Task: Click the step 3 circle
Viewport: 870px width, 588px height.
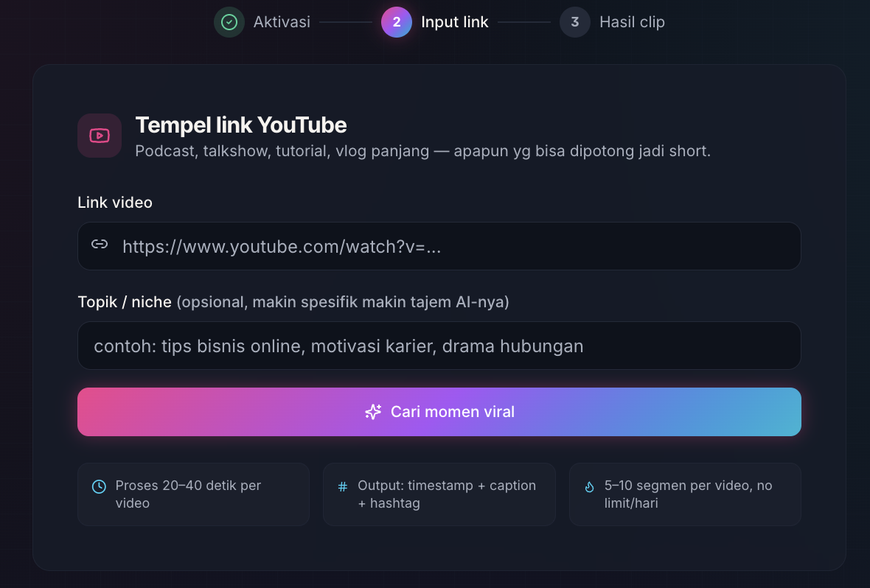Action: [x=575, y=22]
